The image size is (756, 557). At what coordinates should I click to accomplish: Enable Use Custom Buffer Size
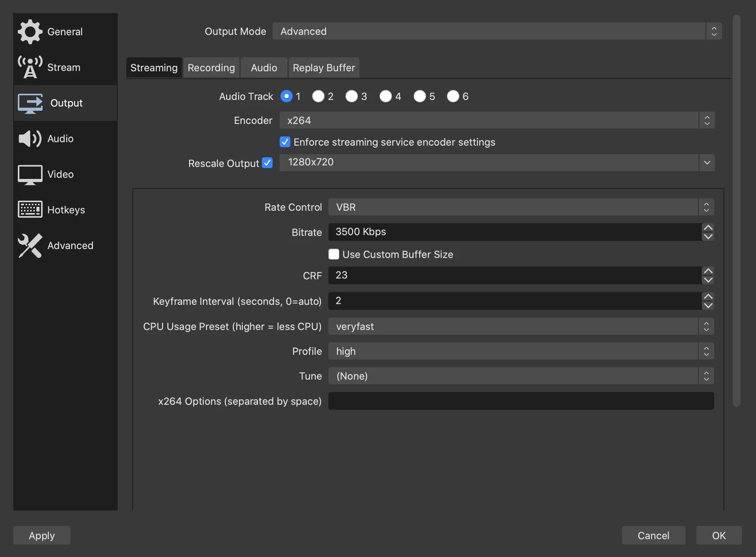pyautogui.click(x=333, y=254)
